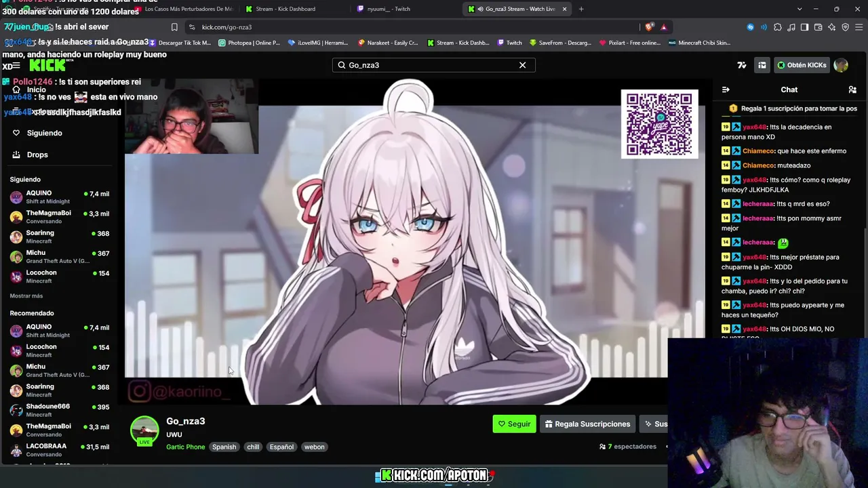Open Shadoune666 in Recomendado list
This screenshot has height=488, width=868.
pos(60,410)
